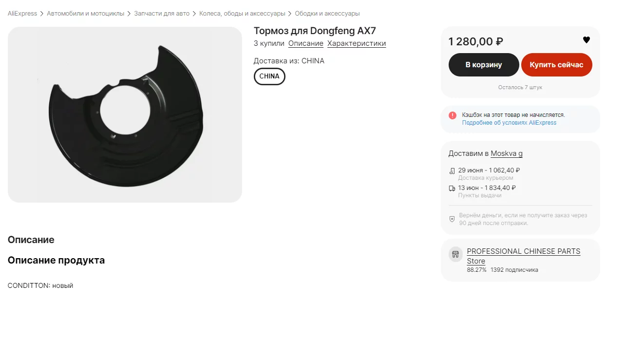The image size is (644, 340).
Task: Click the courier delivery icon
Action: 452,171
